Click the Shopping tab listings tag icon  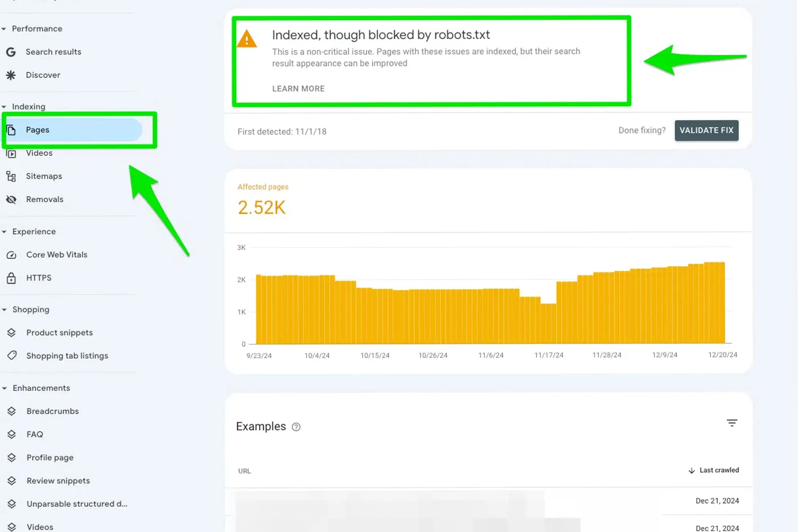pos(12,355)
